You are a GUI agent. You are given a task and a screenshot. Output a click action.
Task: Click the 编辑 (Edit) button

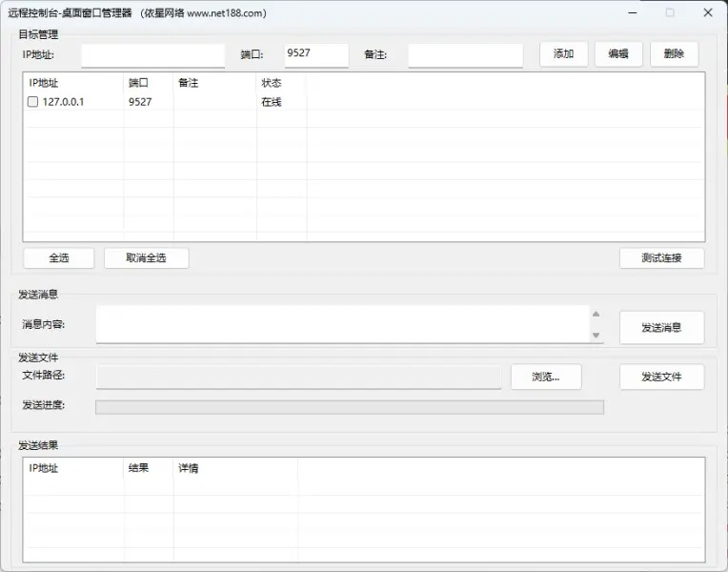tap(618, 54)
